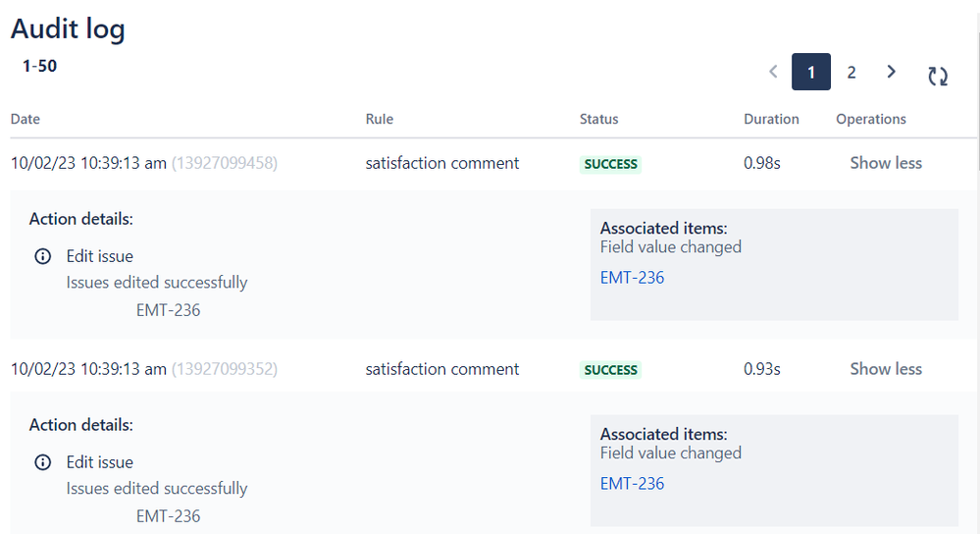
Task: Click second satisfaction comment rule name
Action: pyautogui.click(x=441, y=369)
